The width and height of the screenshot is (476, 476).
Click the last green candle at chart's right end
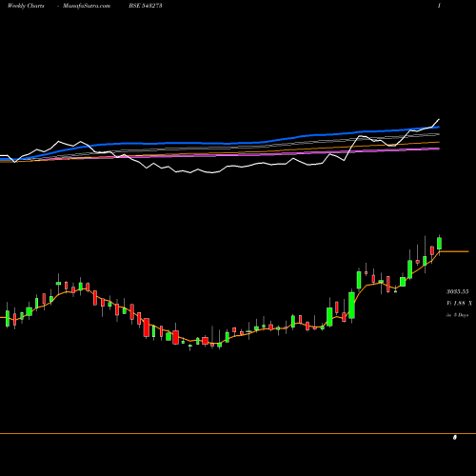click(x=439, y=244)
